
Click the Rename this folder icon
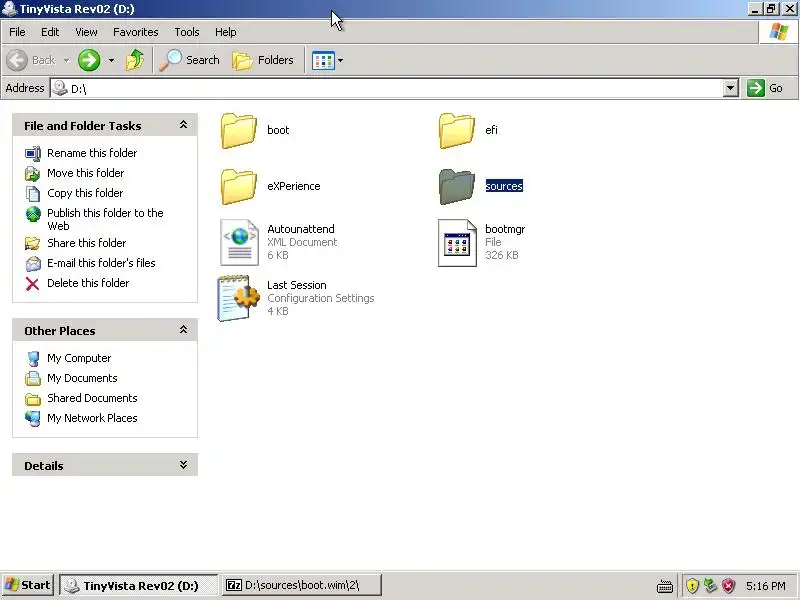click(x=33, y=153)
